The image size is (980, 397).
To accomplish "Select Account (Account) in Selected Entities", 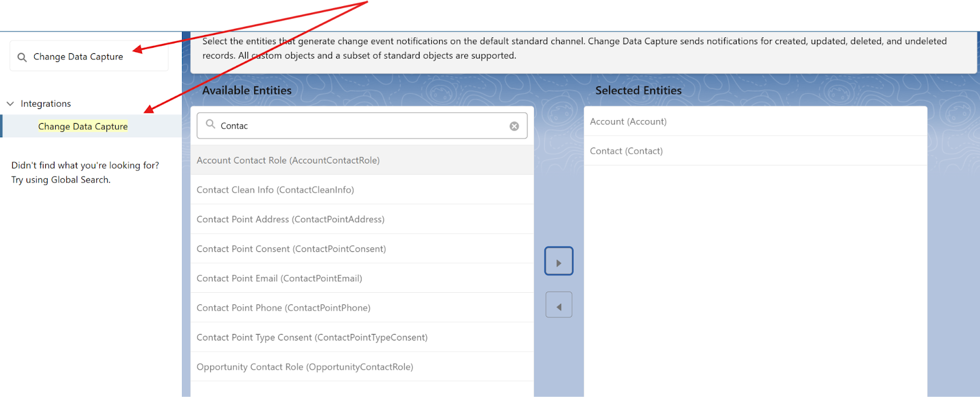I will coord(755,121).
